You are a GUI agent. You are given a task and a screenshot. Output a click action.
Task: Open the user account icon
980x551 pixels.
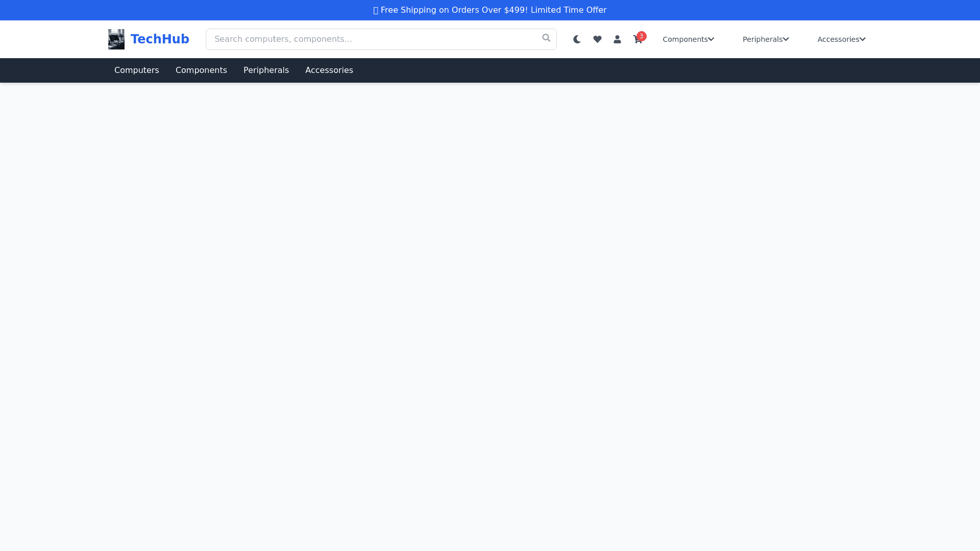(x=617, y=39)
